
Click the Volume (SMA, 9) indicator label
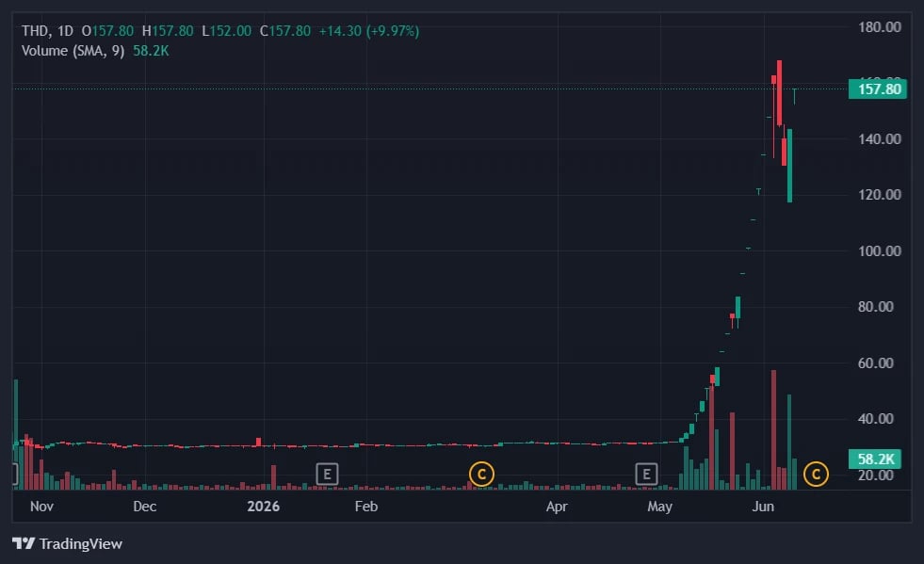pos(73,51)
